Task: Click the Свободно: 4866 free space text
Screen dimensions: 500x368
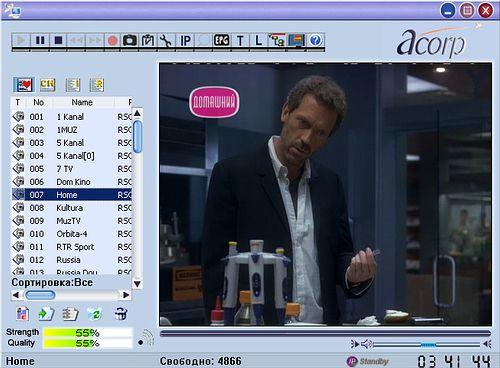Action: point(201,361)
